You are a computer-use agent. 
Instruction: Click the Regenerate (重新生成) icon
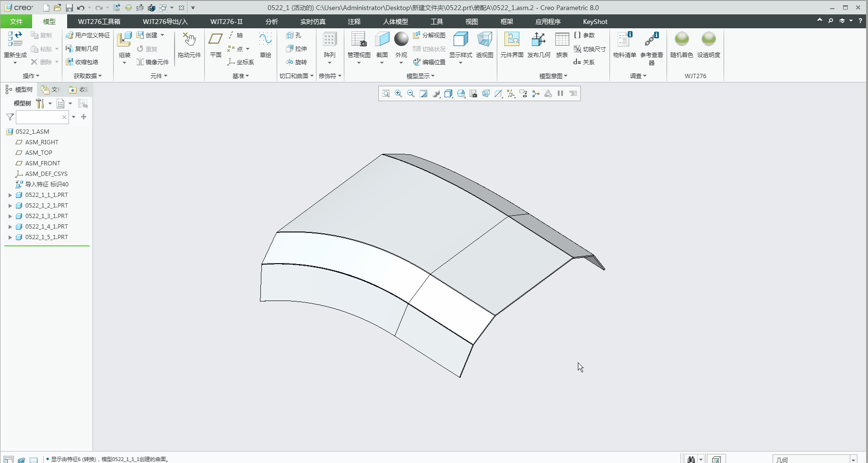[x=15, y=39]
